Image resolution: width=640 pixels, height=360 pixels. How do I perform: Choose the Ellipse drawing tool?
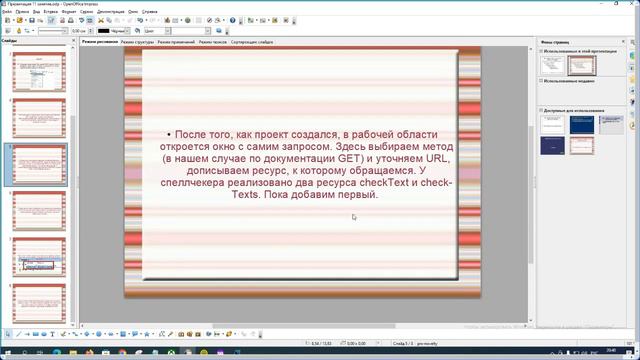click(44, 334)
